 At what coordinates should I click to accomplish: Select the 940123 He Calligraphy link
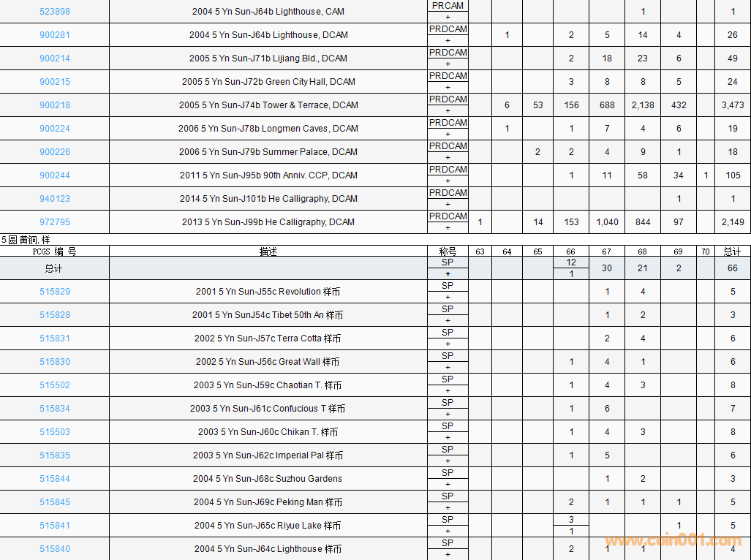55,199
